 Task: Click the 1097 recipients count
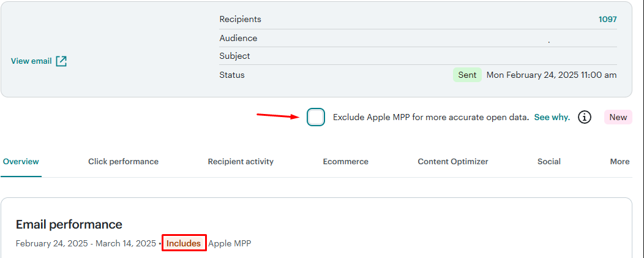click(607, 20)
